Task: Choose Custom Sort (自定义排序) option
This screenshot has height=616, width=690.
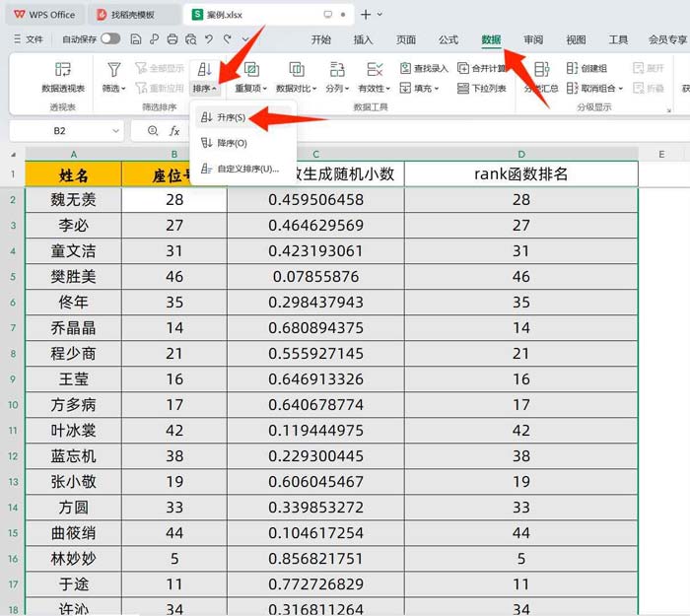Action: [x=243, y=169]
